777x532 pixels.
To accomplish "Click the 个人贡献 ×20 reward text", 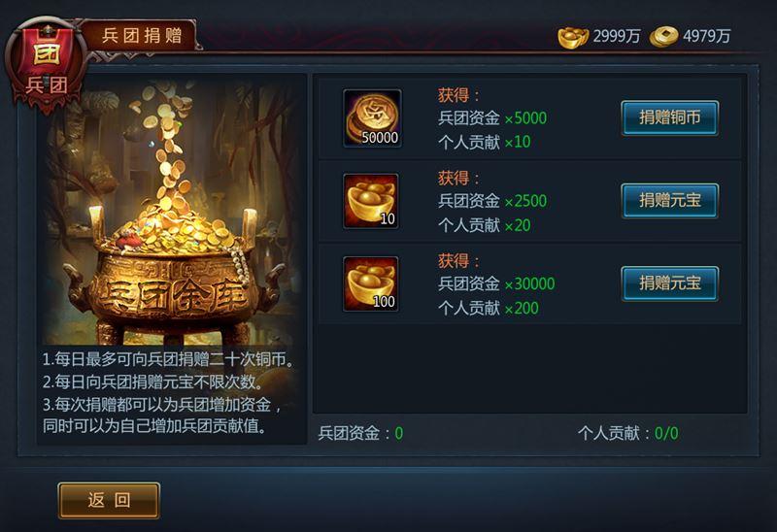I will 484,225.
